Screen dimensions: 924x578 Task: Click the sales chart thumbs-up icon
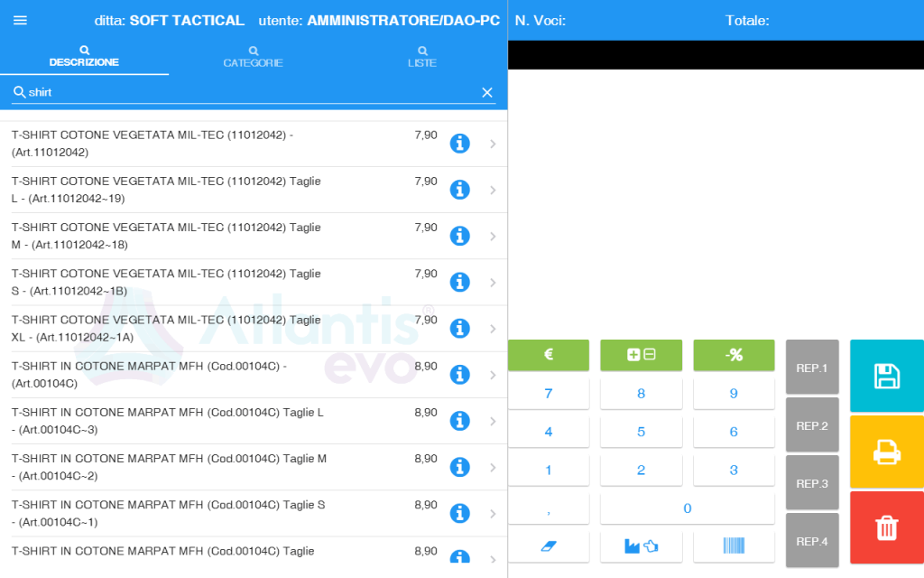[x=641, y=545]
